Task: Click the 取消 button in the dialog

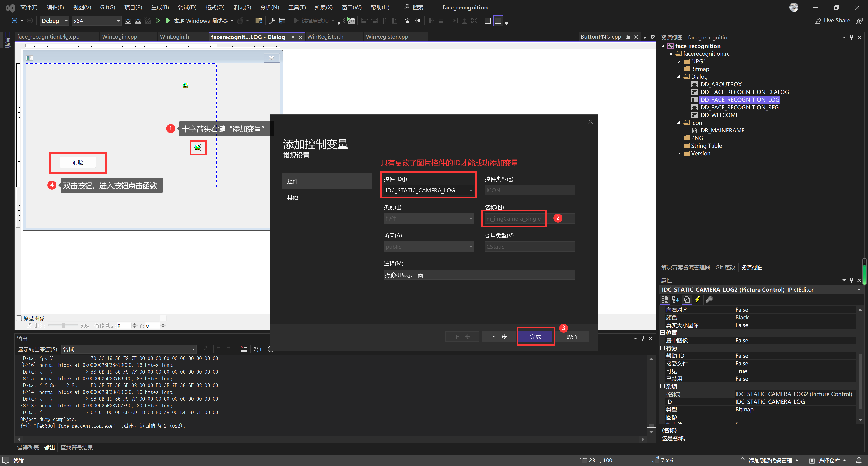Action: click(572, 337)
